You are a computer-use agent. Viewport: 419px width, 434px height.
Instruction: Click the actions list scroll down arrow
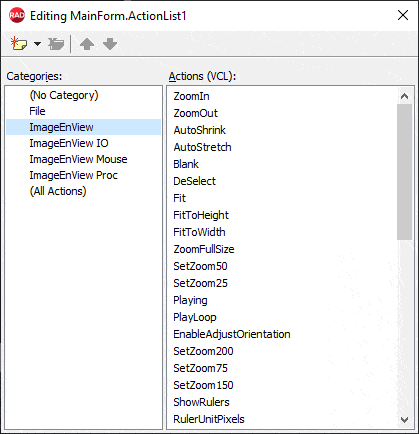tap(404, 420)
